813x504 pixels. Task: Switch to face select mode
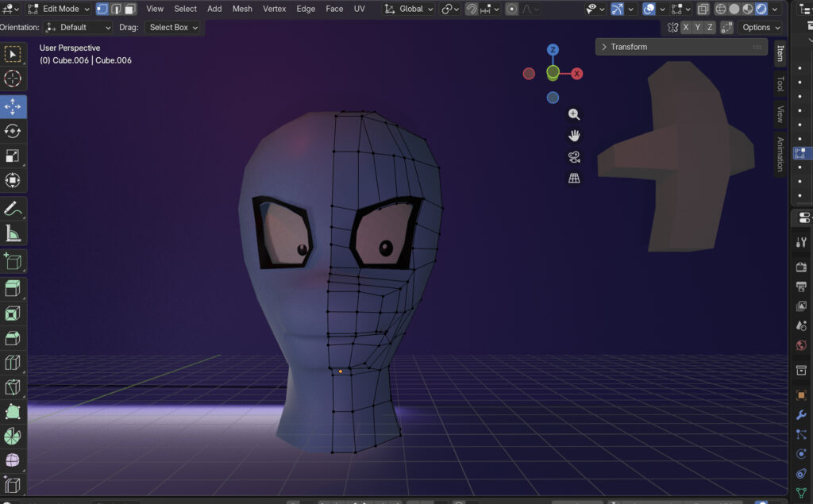[130, 9]
